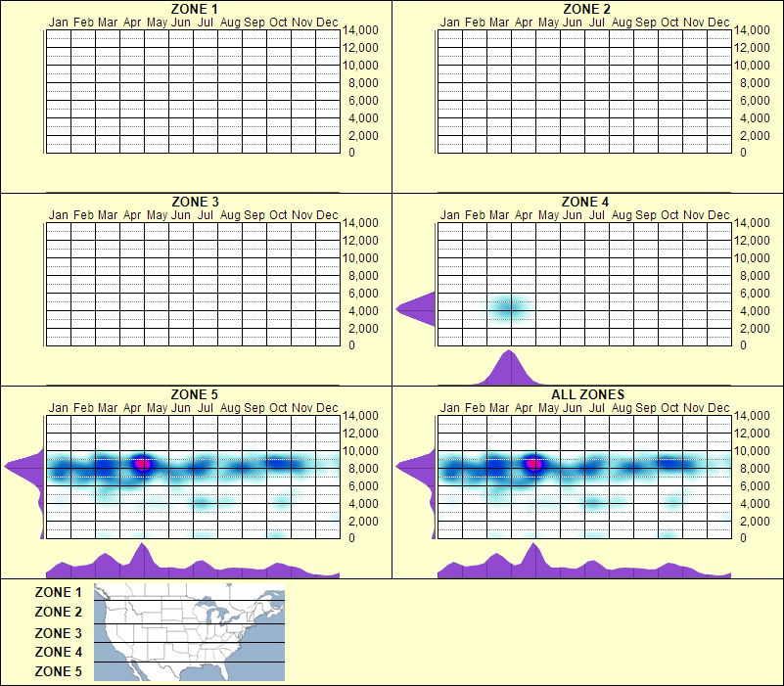Click the magenta hotspot in ZONE 5
The image size is (784, 686).
[x=143, y=464]
